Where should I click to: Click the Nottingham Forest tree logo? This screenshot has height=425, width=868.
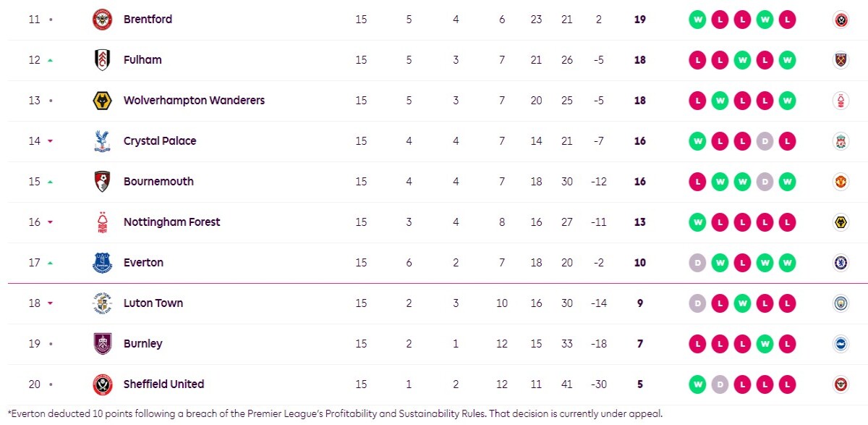[x=103, y=222]
